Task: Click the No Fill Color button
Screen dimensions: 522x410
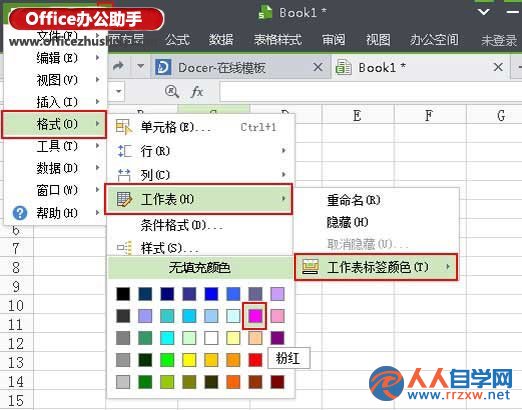Action: (200, 267)
